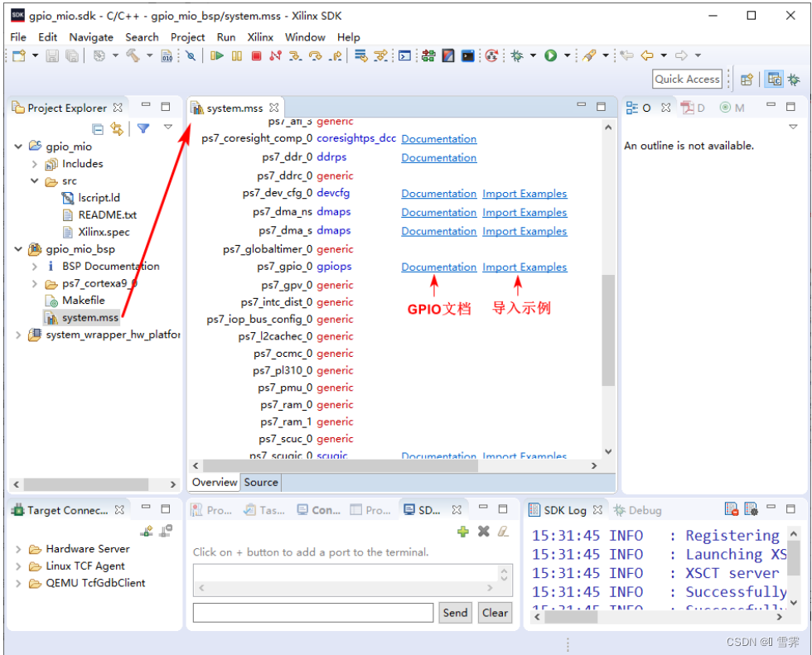Open the Window menu

pyautogui.click(x=305, y=37)
